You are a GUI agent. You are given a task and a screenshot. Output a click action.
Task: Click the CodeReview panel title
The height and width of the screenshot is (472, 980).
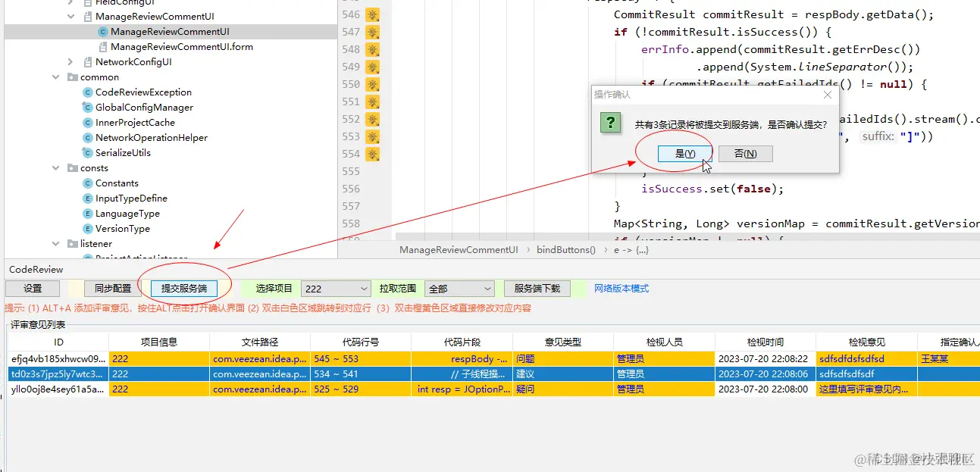(36, 270)
